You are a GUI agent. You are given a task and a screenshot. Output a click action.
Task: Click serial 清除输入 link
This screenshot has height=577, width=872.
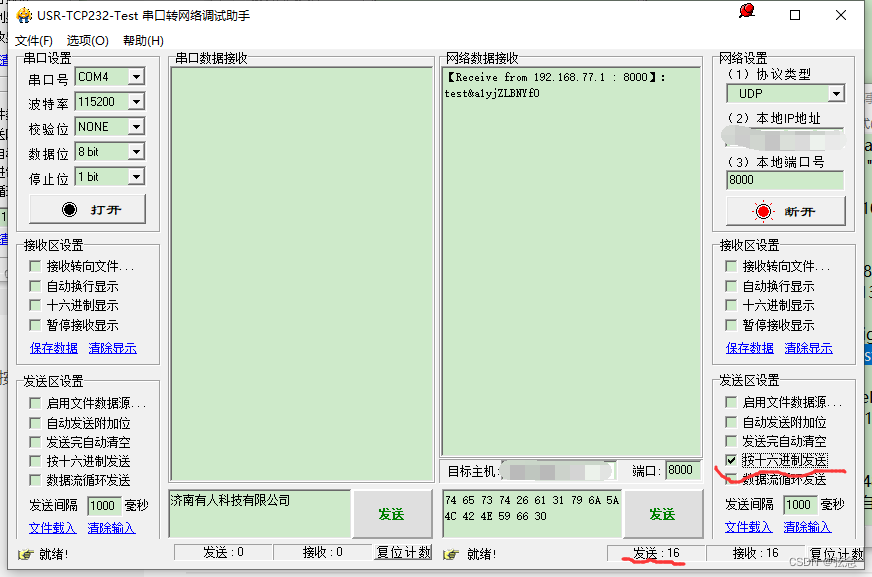111,528
